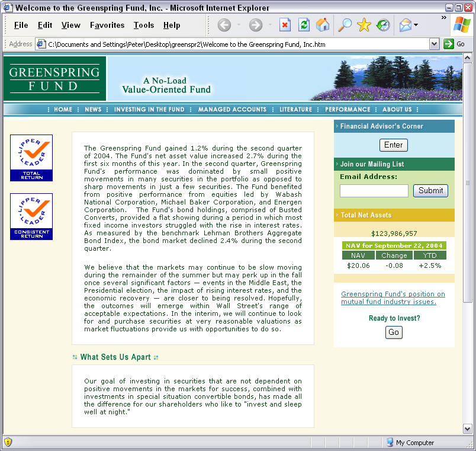The width and height of the screenshot is (476, 451).
Task: Click the $123,986,957 total assets value
Action: [x=394, y=234]
